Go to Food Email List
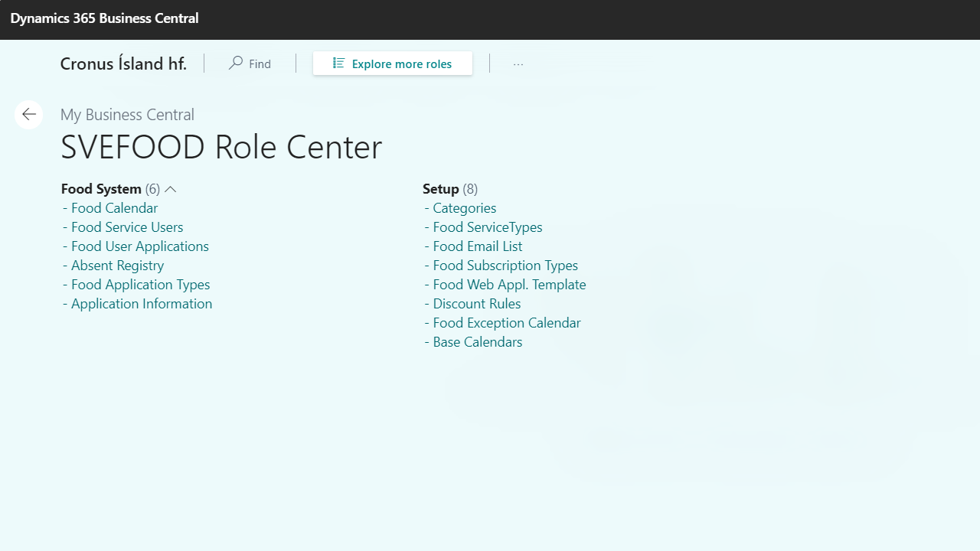This screenshot has width=980, height=551. pos(477,246)
